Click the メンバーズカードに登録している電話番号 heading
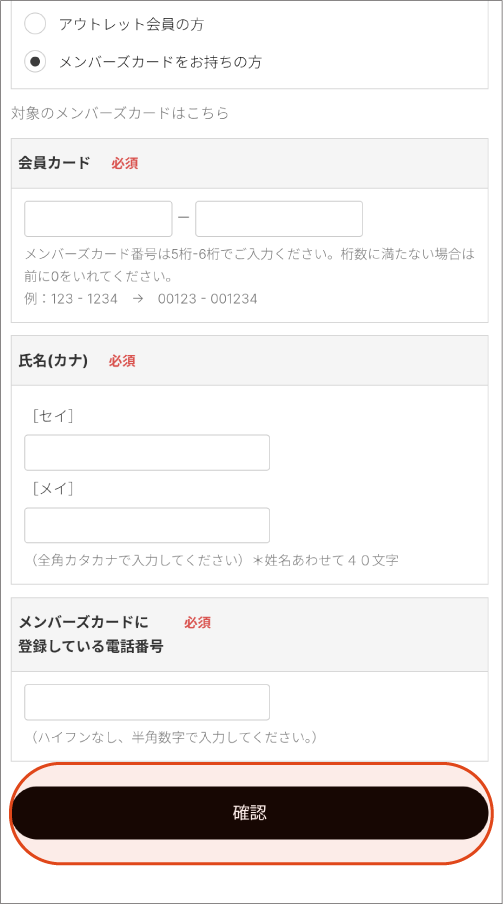 (x=91, y=634)
